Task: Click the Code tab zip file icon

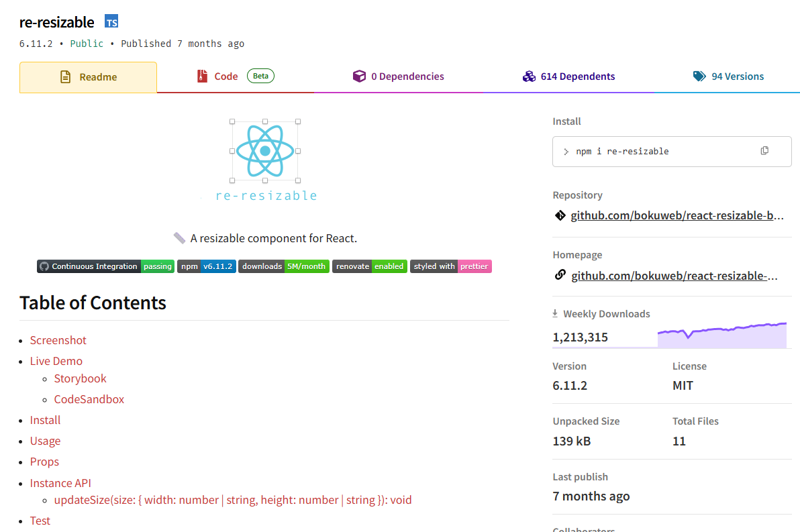Action: (202, 76)
